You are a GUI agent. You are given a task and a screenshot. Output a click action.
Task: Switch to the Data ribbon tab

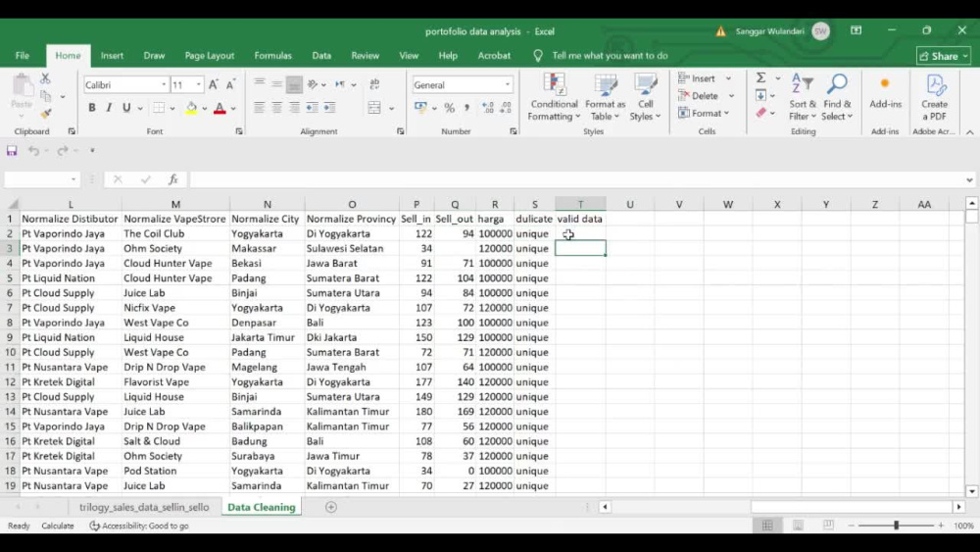321,56
